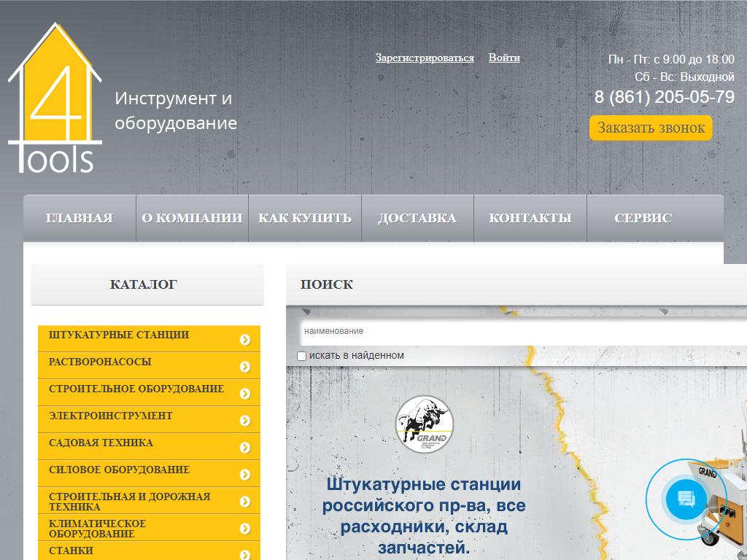
Task: Open the Доставка menu item
Action: pyautogui.click(x=417, y=218)
